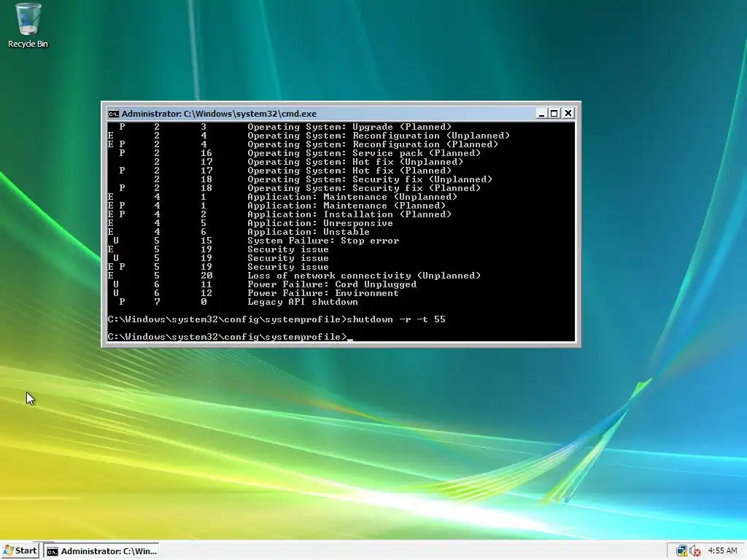Click 'Legacy API shutdown' line
The width and height of the screenshot is (747, 560).
(303, 302)
